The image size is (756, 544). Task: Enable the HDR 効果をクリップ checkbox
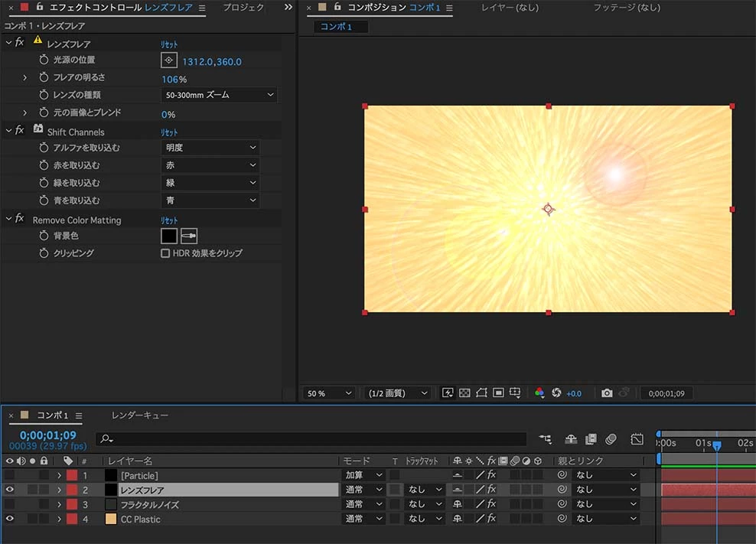pos(165,253)
